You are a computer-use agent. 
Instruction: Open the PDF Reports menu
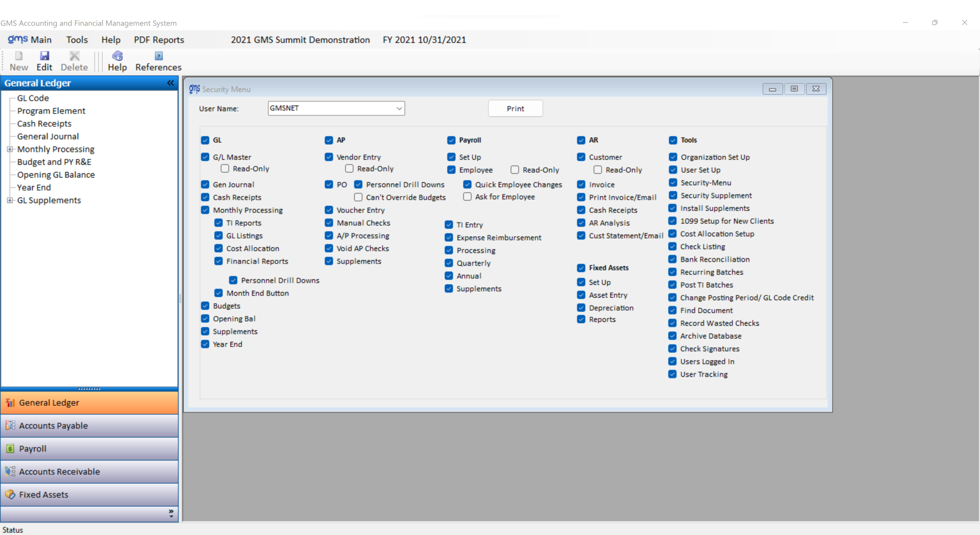click(159, 40)
